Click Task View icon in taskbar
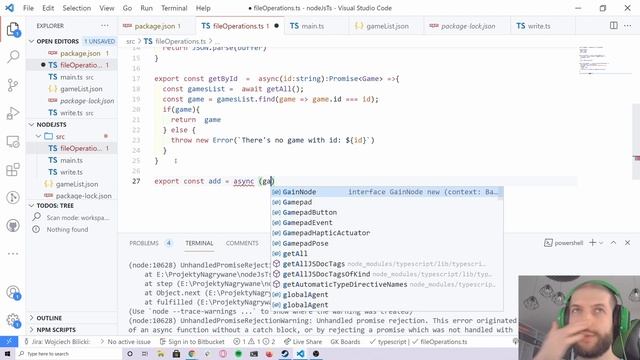640x360 pixels. point(144,353)
